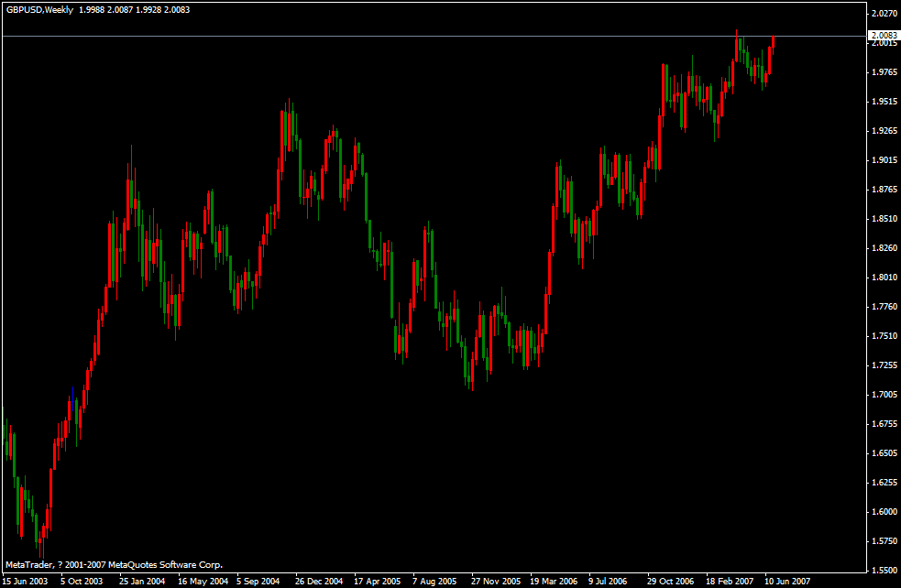
Task: Select the 1.7255 price level label
Action: click(x=885, y=365)
